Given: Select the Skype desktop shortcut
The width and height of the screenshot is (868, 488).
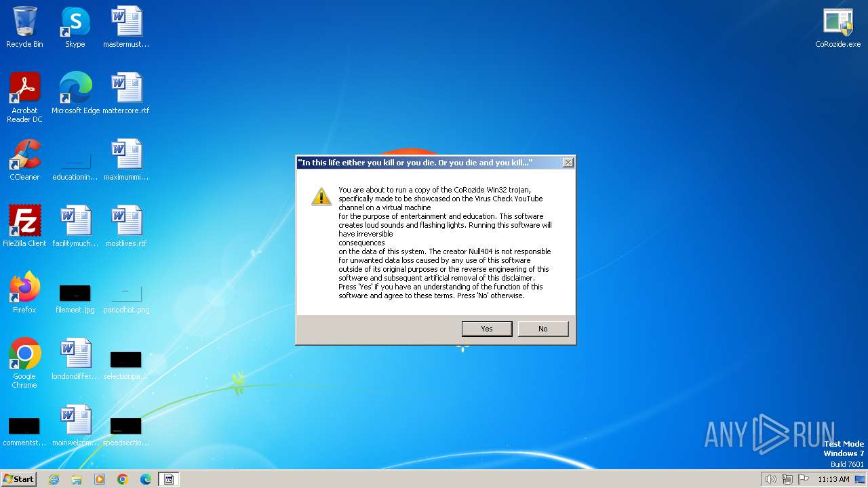Looking at the screenshot, I should tap(75, 27).
